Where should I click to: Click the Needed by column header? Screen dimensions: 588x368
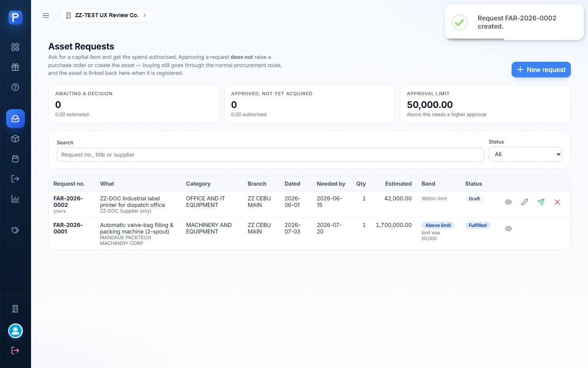point(331,184)
